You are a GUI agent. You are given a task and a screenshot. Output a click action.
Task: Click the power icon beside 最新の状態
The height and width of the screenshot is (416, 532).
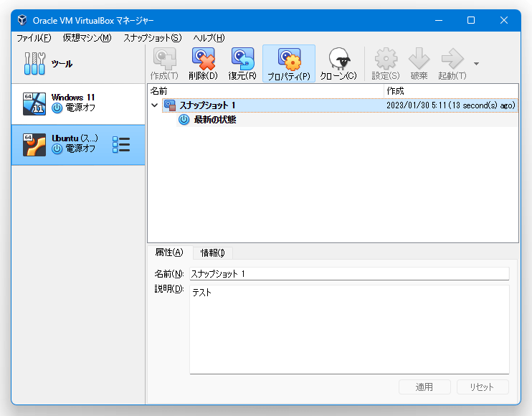[184, 120]
